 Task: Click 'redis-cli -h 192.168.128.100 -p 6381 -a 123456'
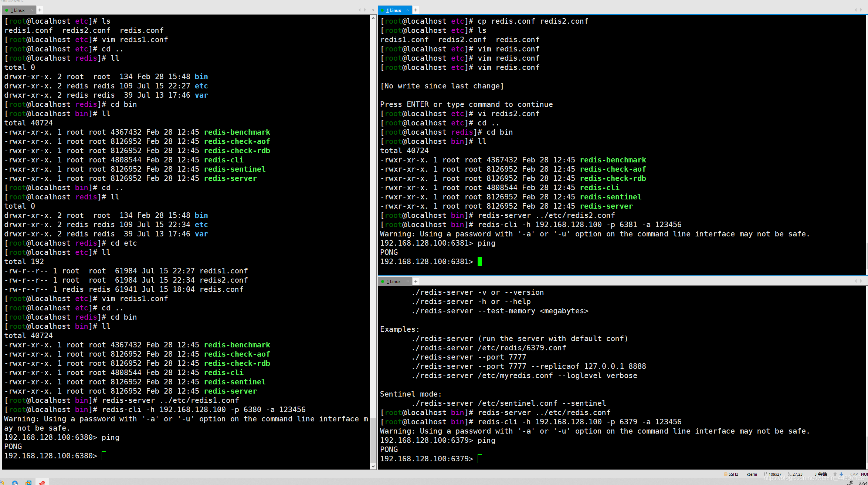point(580,225)
